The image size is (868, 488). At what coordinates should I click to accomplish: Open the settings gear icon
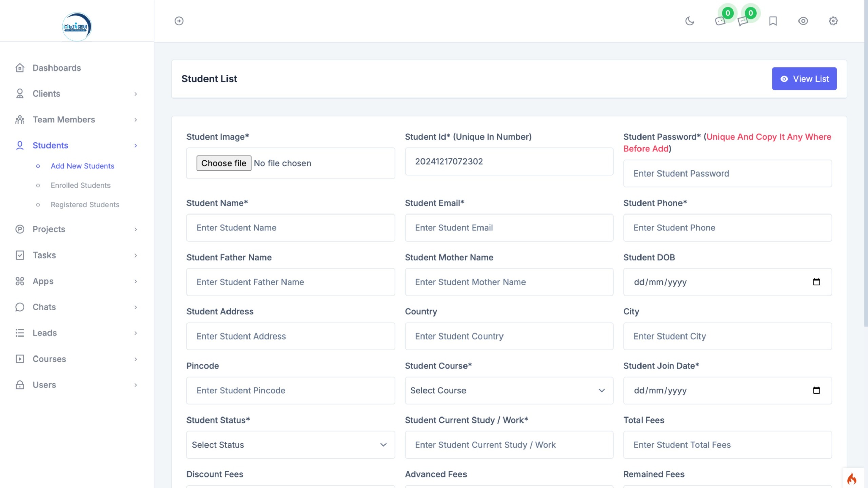click(x=833, y=21)
